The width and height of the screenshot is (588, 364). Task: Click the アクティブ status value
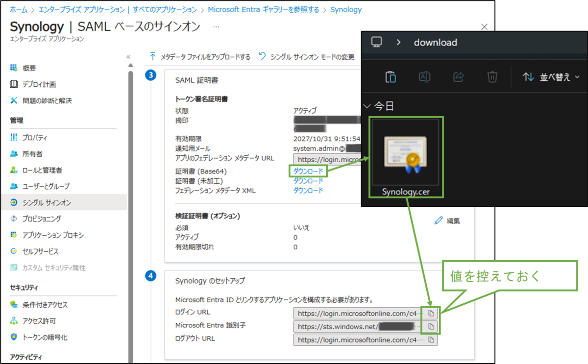pos(305,110)
